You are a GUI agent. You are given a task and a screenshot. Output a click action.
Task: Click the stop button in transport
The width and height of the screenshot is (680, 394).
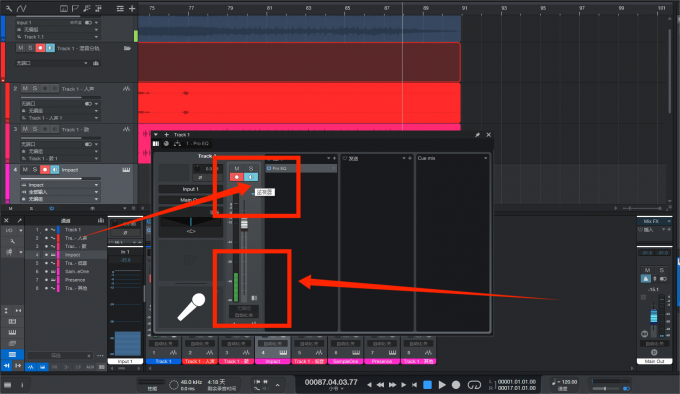click(x=428, y=384)
